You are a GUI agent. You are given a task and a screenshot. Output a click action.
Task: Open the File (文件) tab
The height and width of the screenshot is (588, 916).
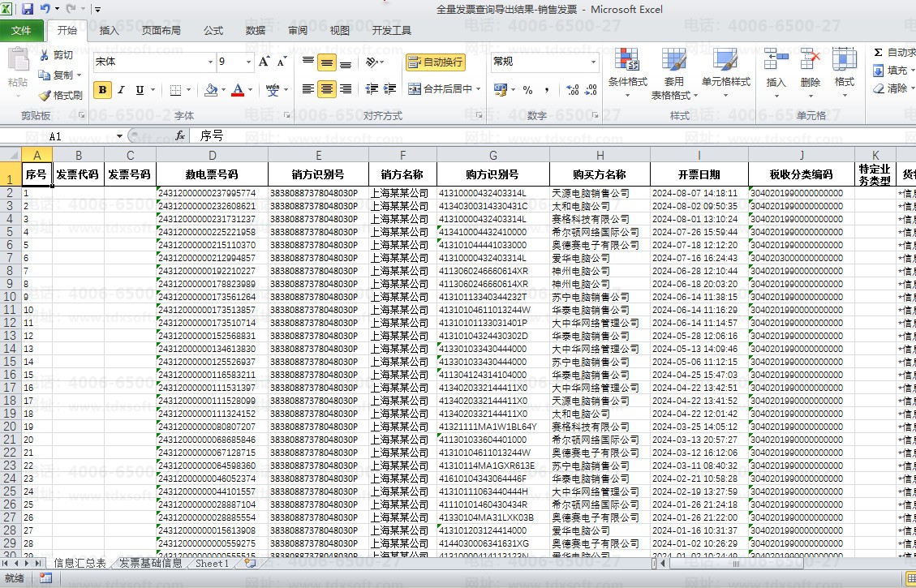(22, 30)
